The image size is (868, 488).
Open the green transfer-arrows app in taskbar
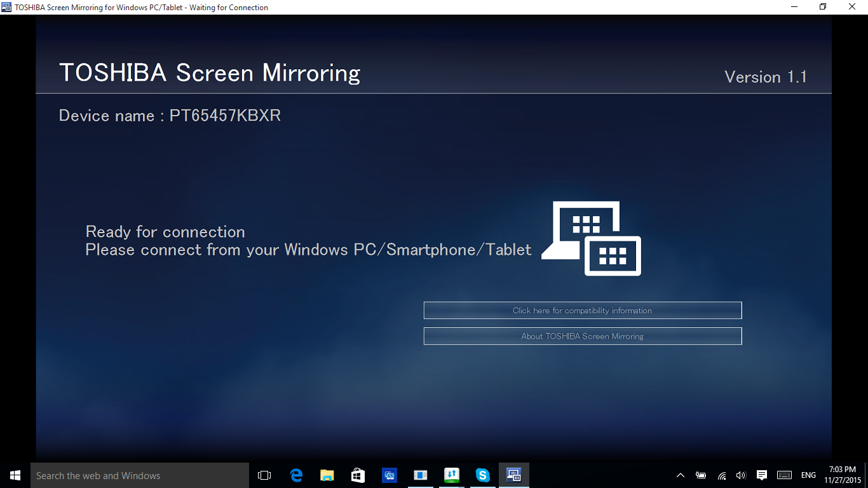click(x=452, y=475)
